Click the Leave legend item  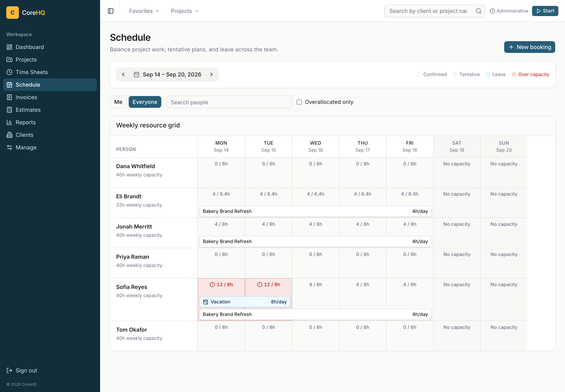click(496, 74)
